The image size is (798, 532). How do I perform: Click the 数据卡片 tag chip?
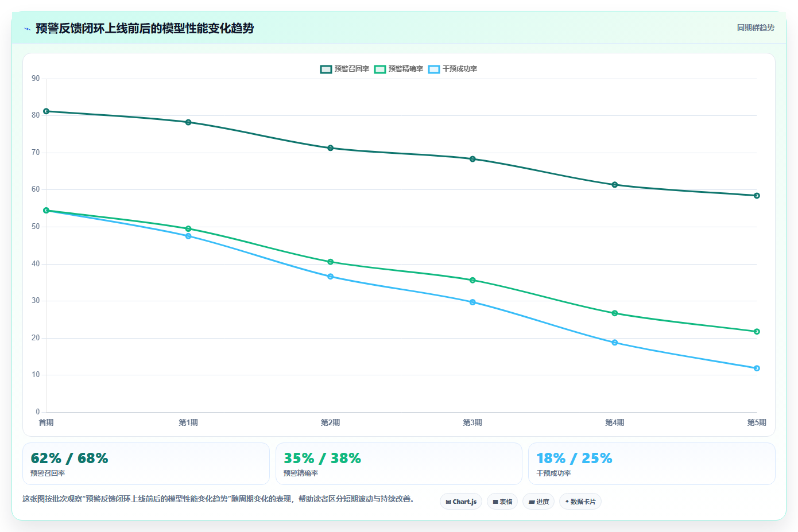click(x=580, y=502)
